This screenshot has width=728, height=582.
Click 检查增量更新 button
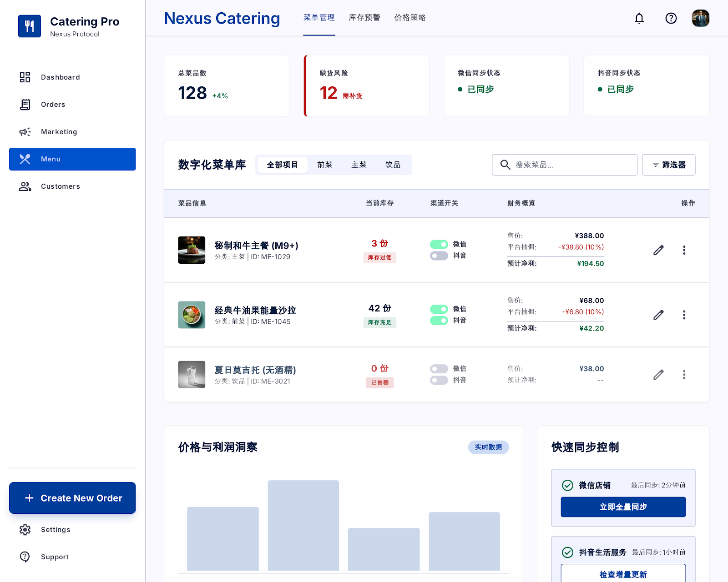click(623, 574)
